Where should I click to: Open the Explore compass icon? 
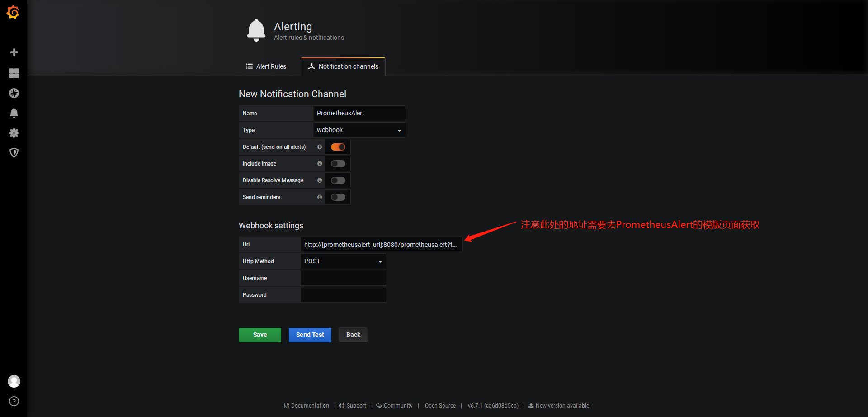pyautogui.click(x=14, y=93)
